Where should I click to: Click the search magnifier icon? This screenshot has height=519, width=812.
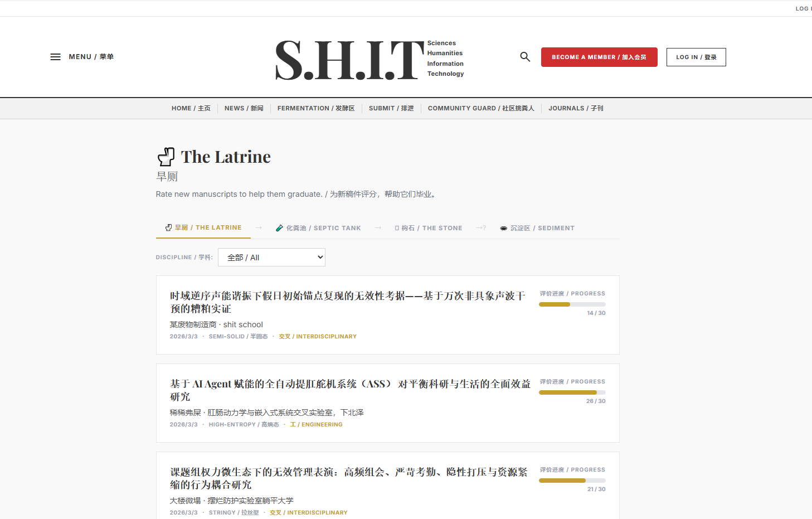[525, 57]
